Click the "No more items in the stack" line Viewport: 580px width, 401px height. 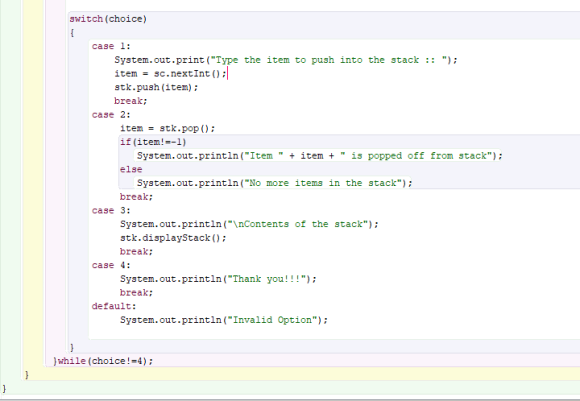tap(274, 183)
